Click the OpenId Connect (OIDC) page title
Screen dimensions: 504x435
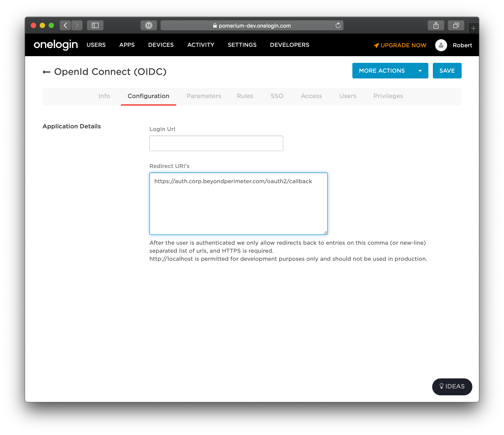(110, 72)
